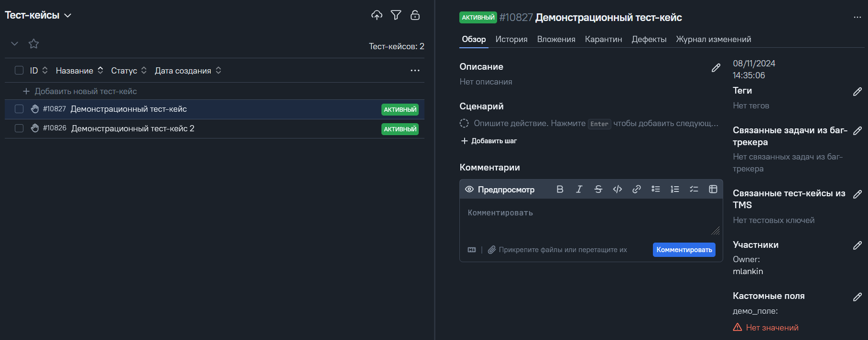Click manual hand icon of #10827
The image size is (868, 340).
coord(35,109)
